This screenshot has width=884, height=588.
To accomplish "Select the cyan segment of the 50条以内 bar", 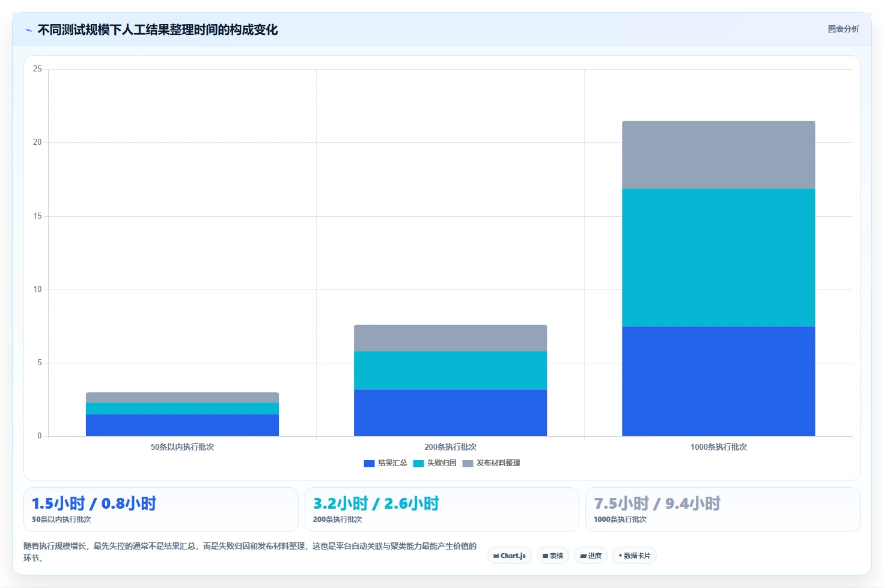I will tap(182, 408).
